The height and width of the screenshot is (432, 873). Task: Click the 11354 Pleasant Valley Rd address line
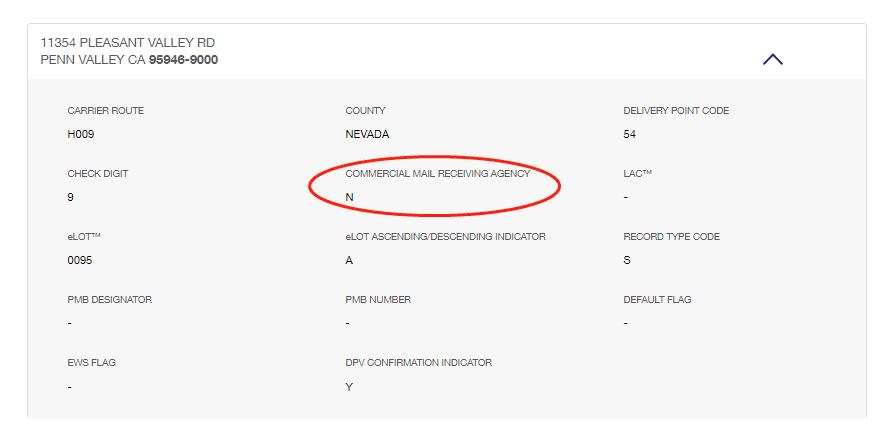coord(127,43)
